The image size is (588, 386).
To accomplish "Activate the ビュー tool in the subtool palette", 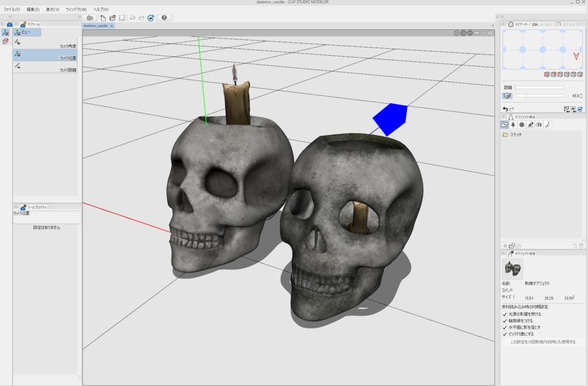I will coord(27,32).
